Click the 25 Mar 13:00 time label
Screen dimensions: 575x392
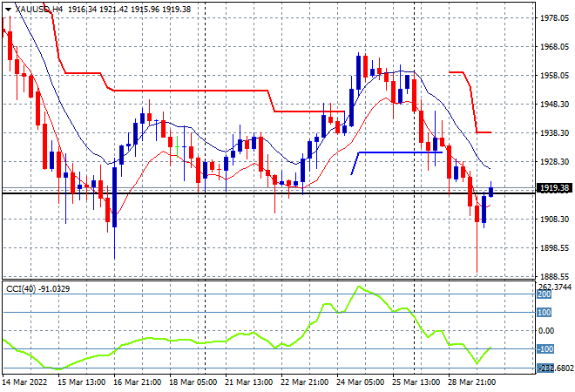tap(416, 382)
